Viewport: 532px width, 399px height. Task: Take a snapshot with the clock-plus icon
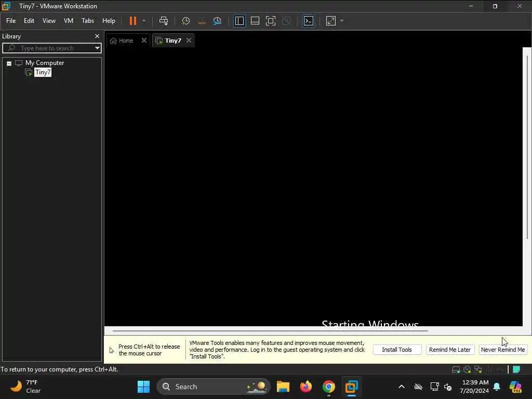click(185, 21)
